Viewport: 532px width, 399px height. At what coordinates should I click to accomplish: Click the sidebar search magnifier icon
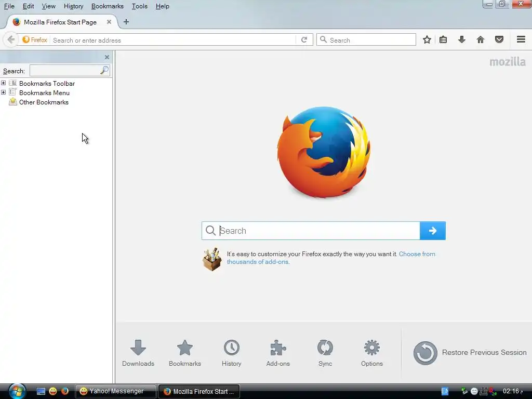[x=104, y=70]
